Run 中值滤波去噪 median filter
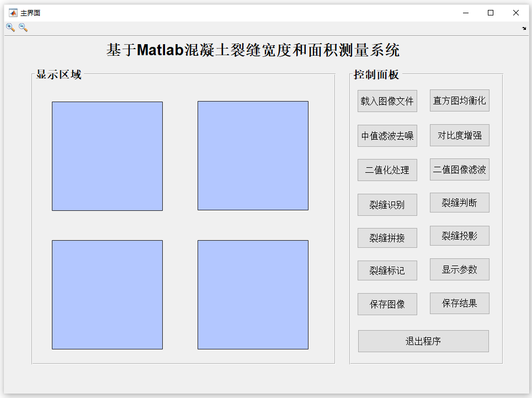The height and width of the screenshot is (398, 532). point(387,136)
